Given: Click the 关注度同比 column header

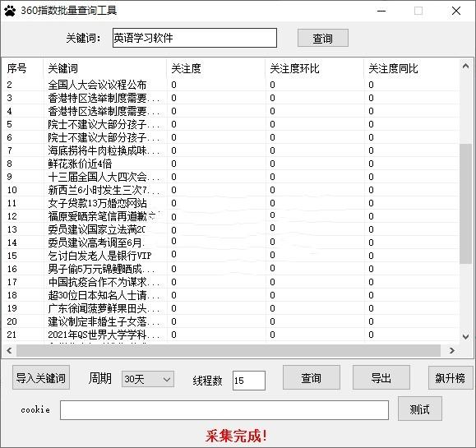Looking at the screenshot, I should click(393, 68).
